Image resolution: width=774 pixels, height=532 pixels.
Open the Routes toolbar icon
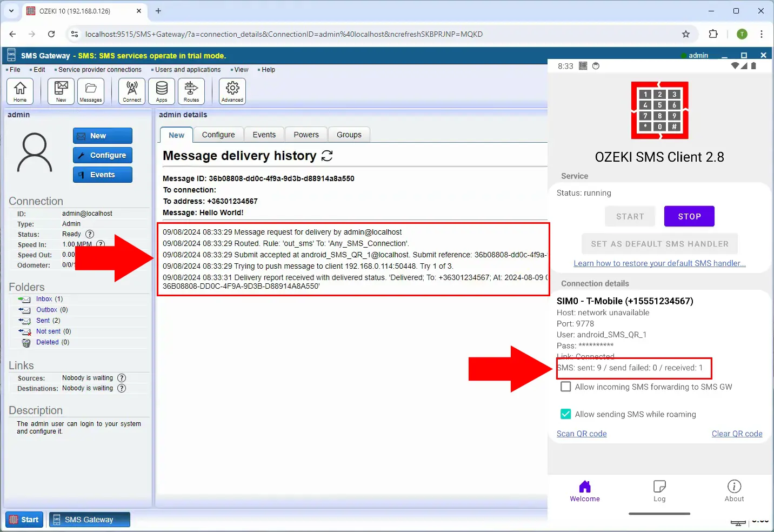pyautogui.click(x=191, y=91)
